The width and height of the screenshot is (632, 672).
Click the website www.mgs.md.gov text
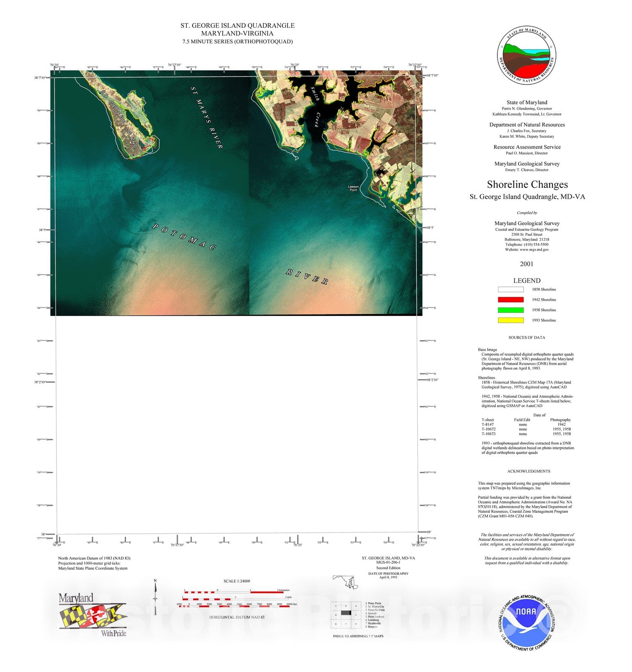pos(527,249)
